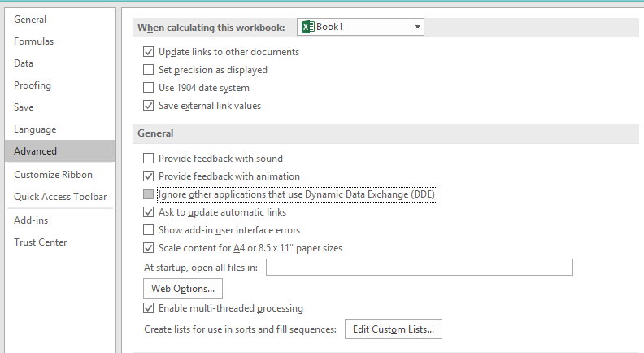
Task: Open Quick Access Toolbar settings
Action: (x=60, y=197)
